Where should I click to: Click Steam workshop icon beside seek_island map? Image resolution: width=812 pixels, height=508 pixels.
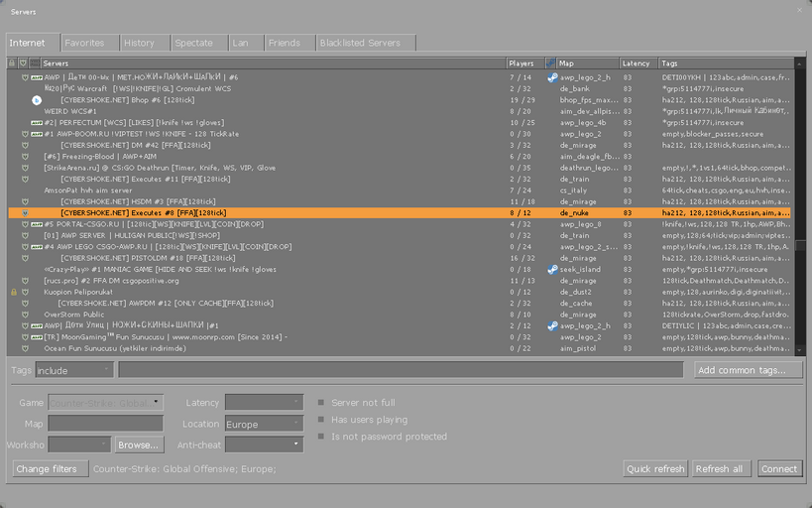[x=552, y=270]
